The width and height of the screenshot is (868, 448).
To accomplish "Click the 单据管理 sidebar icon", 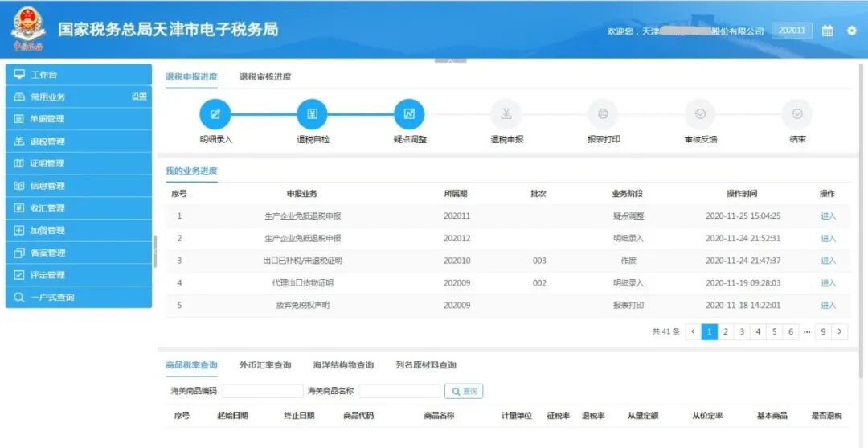I will pyautogui.click(x=19, y=119).
